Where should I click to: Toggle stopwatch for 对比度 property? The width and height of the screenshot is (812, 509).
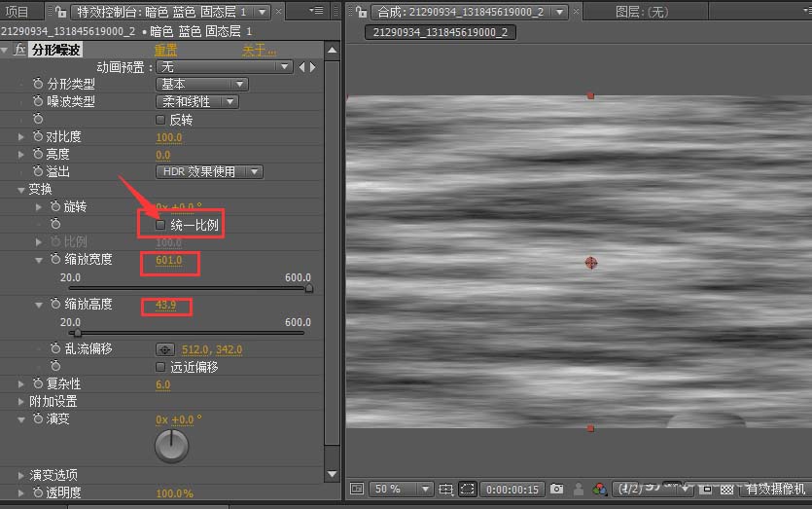click(x=38, y=136)
